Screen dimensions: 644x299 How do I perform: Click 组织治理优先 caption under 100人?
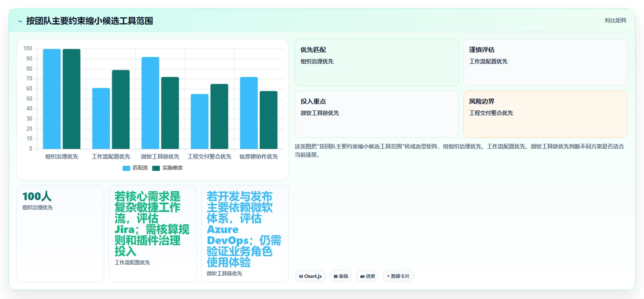pos(38,208)
